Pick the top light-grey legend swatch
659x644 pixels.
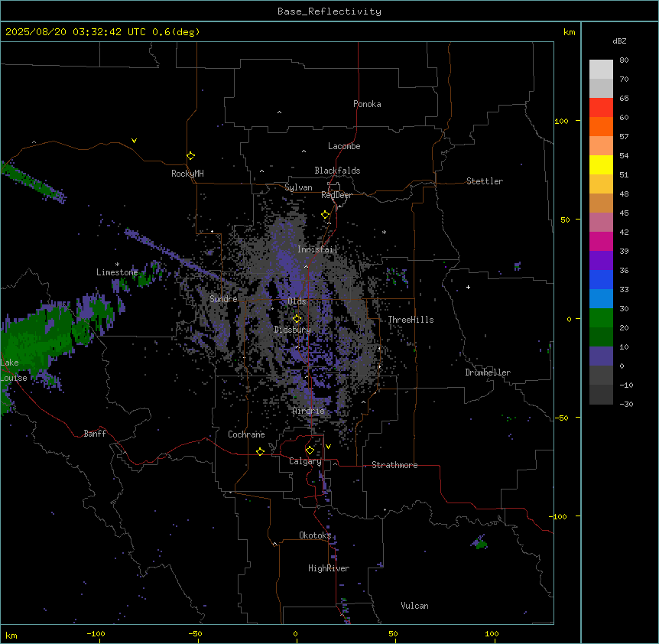601,70
